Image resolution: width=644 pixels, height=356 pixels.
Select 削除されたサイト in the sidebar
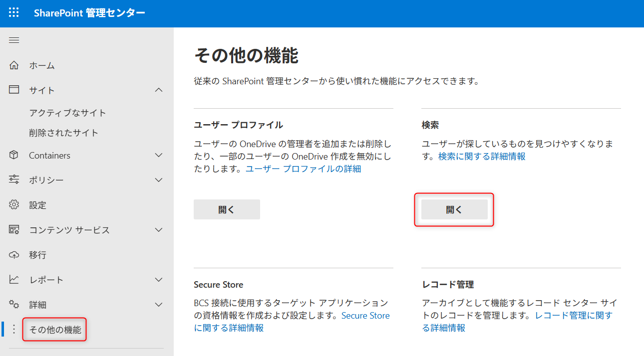pyautogui.click(x=63, y=133)
